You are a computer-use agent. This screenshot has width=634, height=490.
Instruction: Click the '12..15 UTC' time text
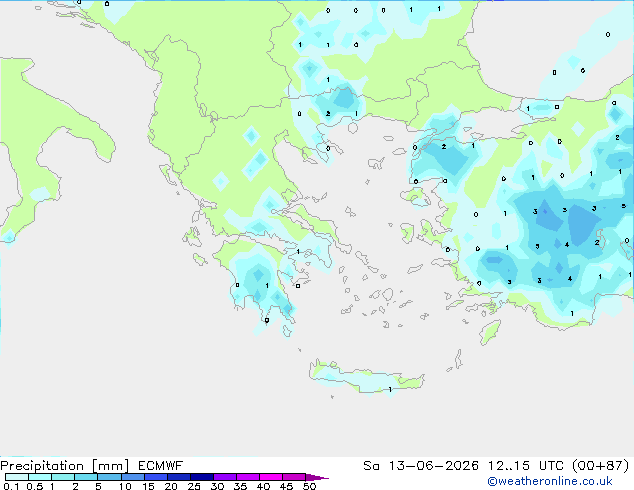pos(526,466)
